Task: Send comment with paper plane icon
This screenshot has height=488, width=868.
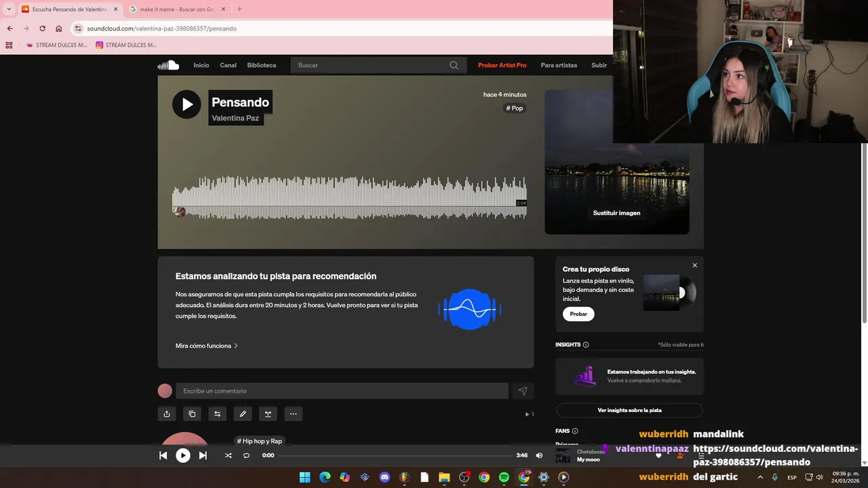Action: point(523,391)
